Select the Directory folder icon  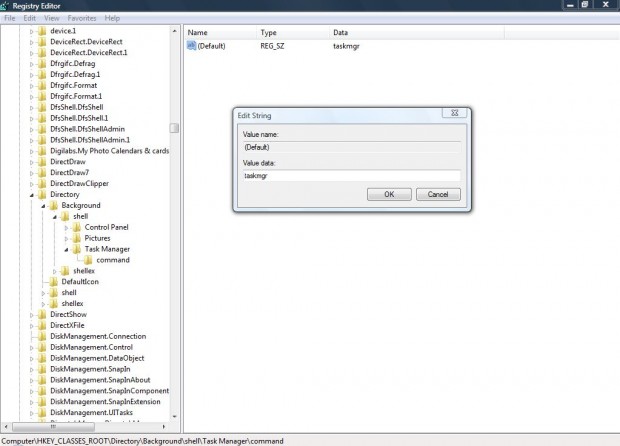coord(42,195)
